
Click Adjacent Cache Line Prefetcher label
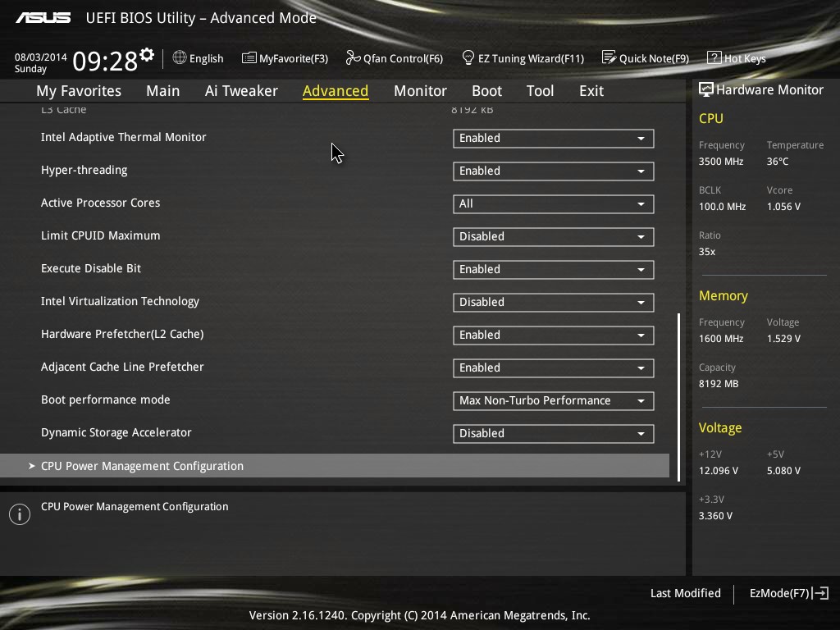click(x=122, y=367)
